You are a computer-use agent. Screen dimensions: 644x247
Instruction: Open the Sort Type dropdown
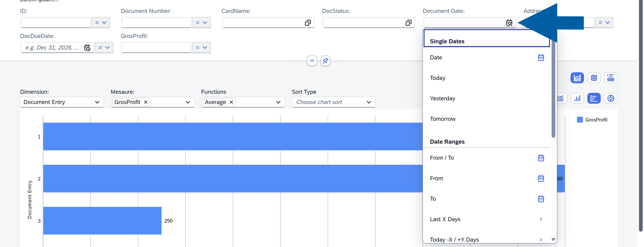point(369,102)
